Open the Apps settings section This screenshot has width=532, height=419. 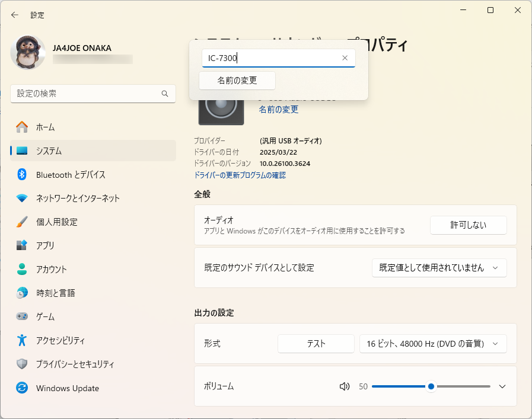coord(93,245)
